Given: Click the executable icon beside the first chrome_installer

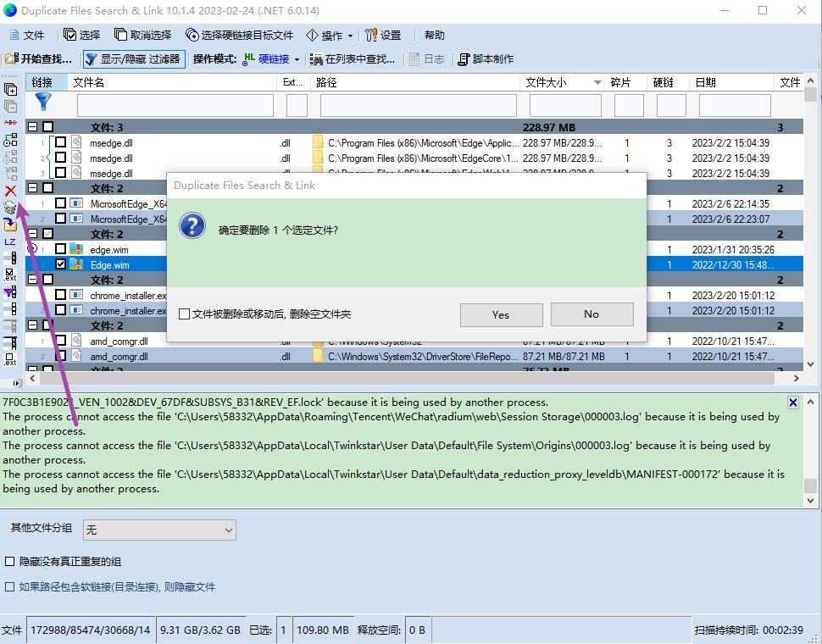Looking at the screenshot, I should coord(76,295).
